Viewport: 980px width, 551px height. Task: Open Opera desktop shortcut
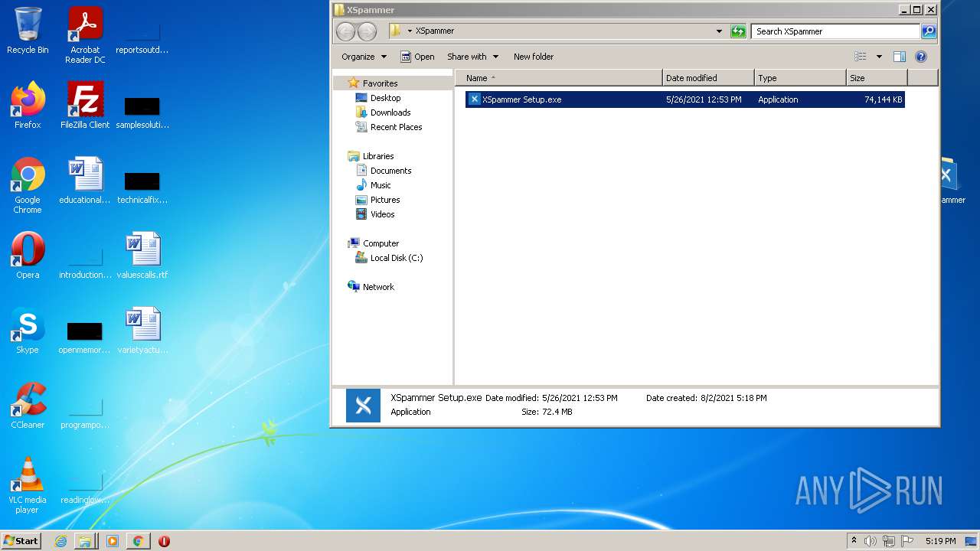coord(28,256)
